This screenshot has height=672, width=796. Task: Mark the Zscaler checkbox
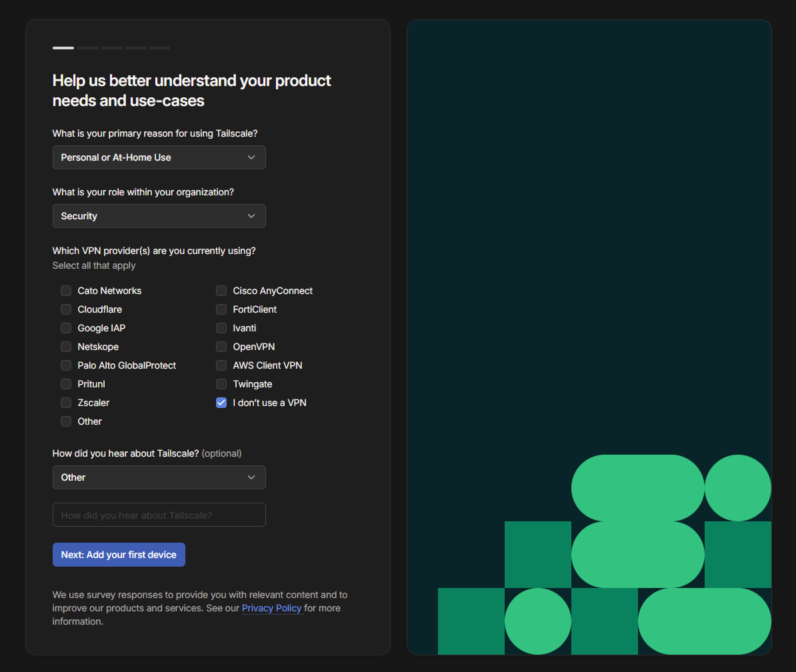(x=66, y=403)
